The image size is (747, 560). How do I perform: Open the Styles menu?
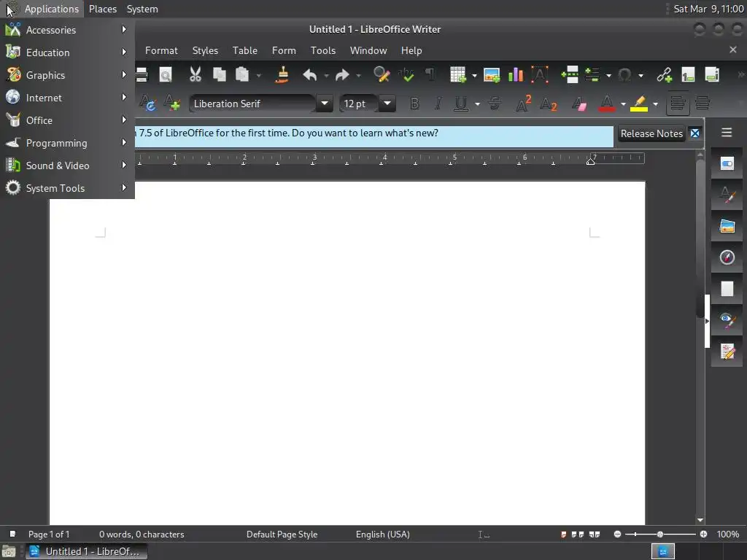(205, 50)
